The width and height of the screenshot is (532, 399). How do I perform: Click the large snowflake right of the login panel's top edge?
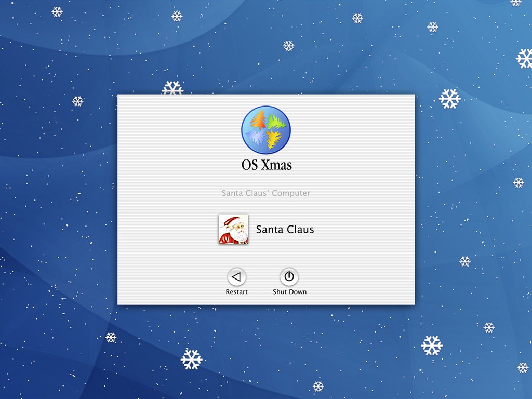coord(449,99)
